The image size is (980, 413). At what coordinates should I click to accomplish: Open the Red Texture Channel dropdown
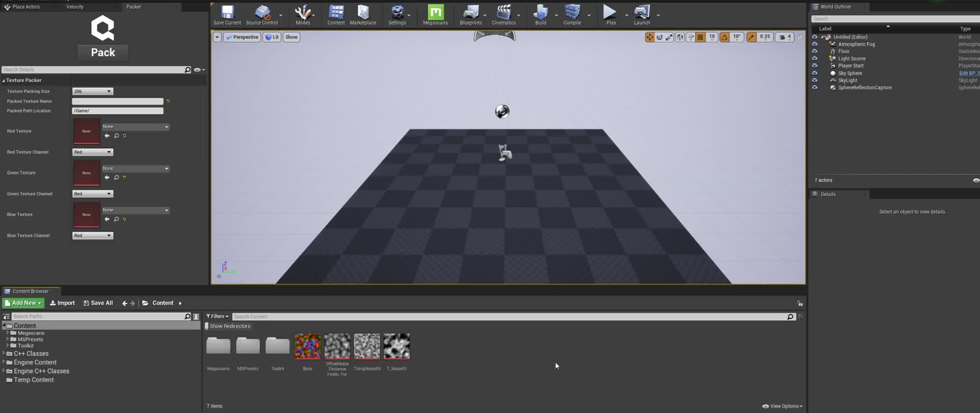coord(92,152)
